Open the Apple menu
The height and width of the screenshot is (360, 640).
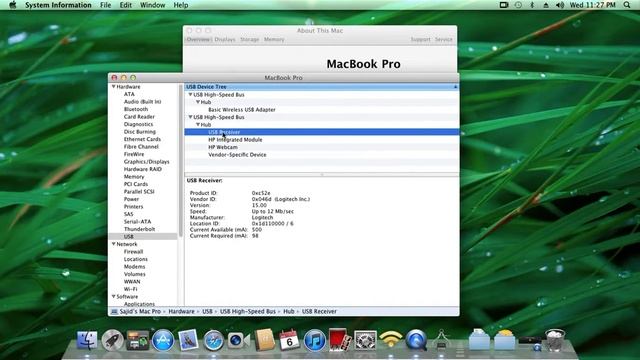pos(12,5)
